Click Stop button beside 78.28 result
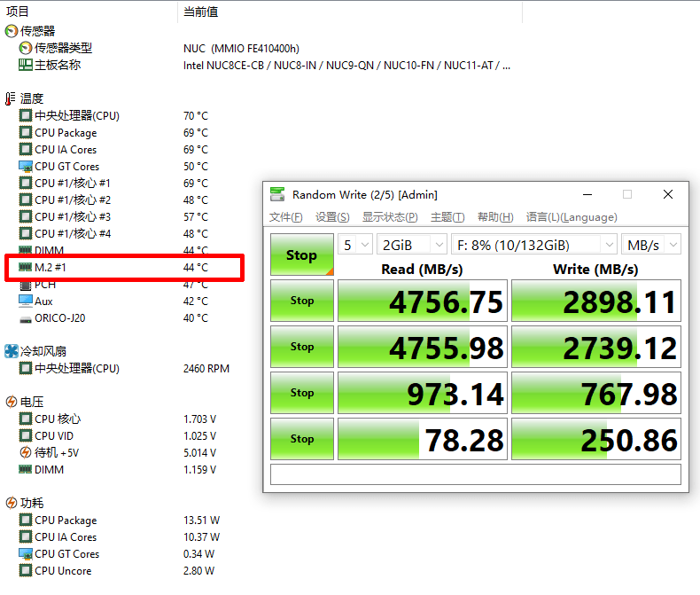The height and width of the screenshot is (595, 700). point(302,439)
